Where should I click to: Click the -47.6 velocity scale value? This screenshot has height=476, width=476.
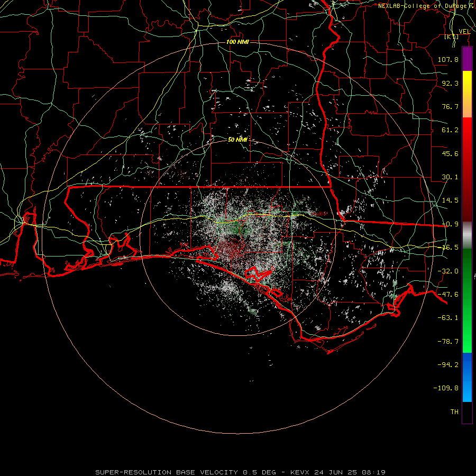[448, 295]
